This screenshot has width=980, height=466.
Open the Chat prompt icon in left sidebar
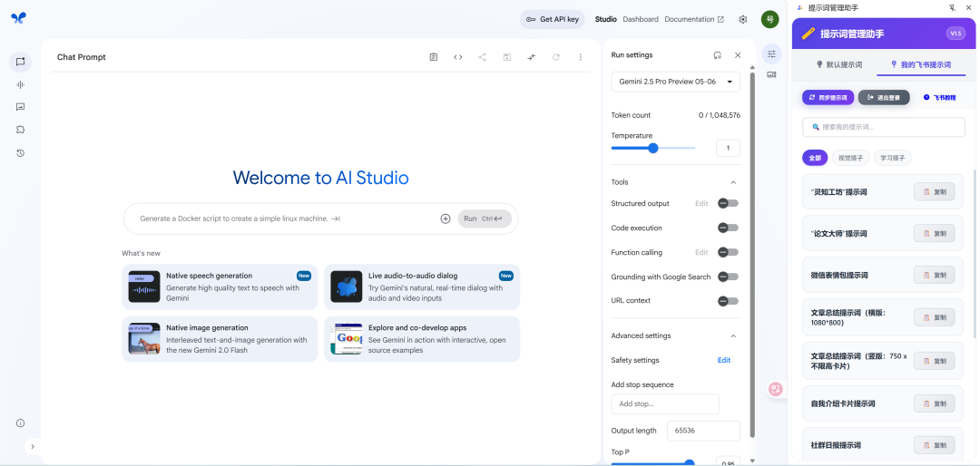pyautogui.click(x=20, y=62)
